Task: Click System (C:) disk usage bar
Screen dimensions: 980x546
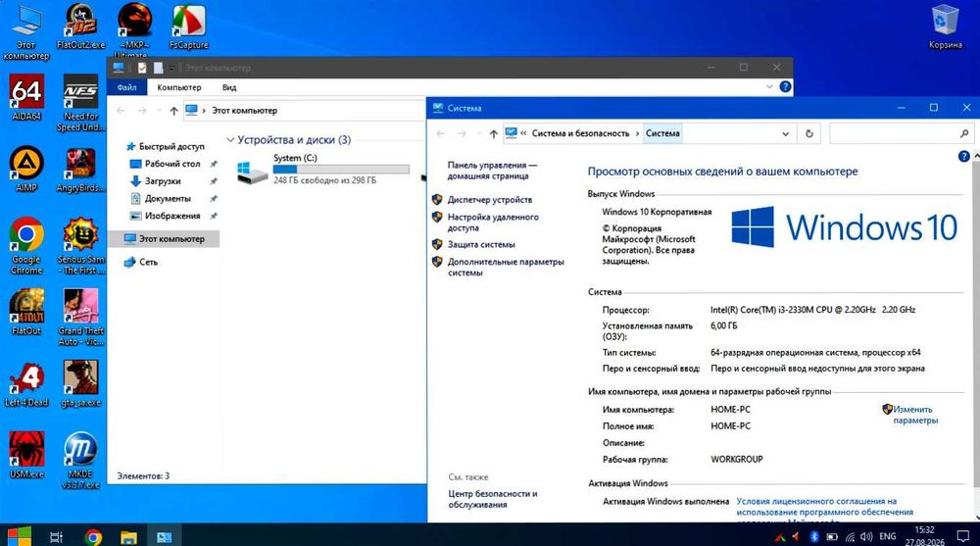Action: tap(341, 169)
